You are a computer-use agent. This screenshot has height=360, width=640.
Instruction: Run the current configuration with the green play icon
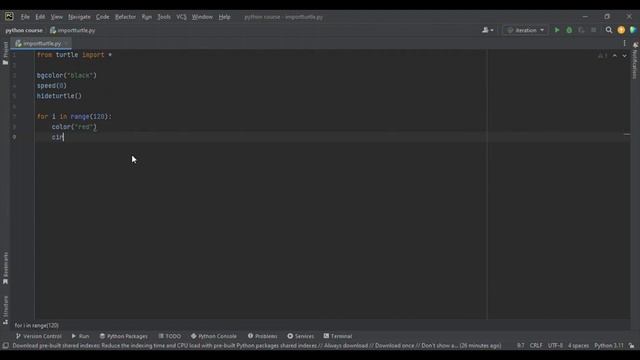[x=557, y=30]
